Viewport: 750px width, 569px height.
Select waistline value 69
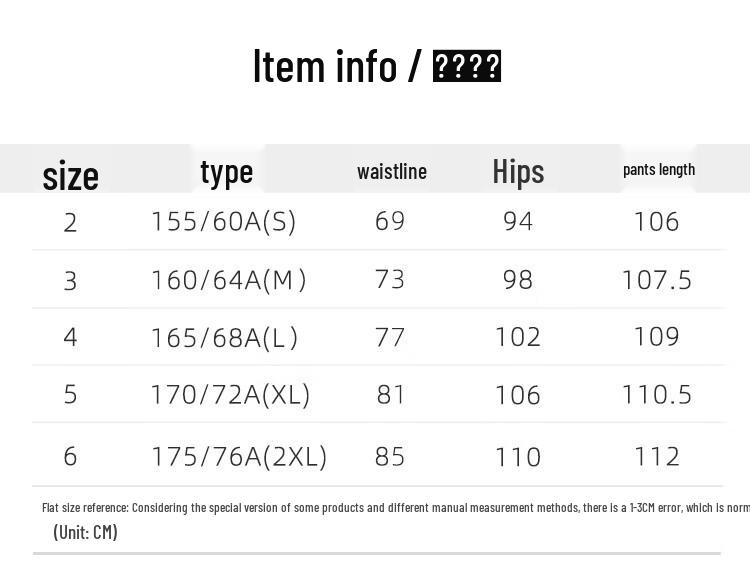click(x=390, y=221)
